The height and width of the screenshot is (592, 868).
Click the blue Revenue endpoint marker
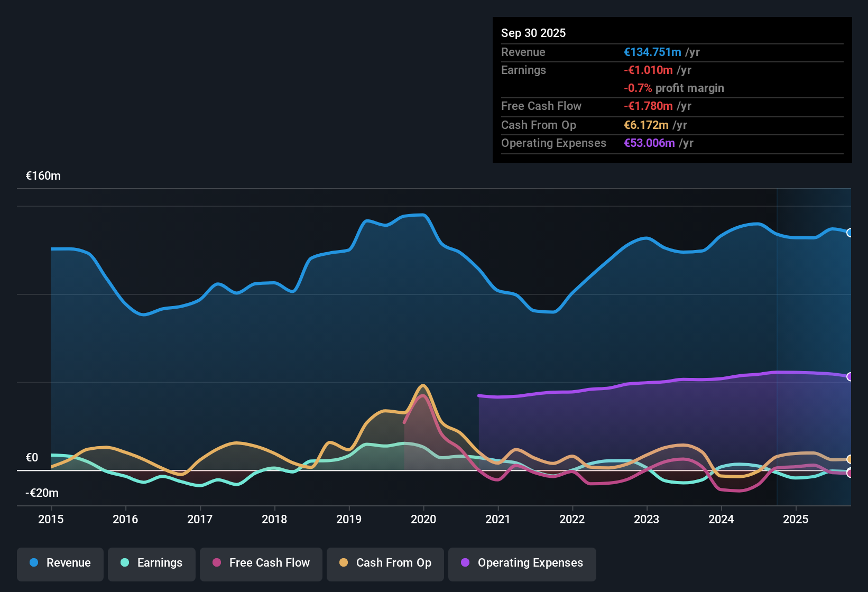click(850, 233)
